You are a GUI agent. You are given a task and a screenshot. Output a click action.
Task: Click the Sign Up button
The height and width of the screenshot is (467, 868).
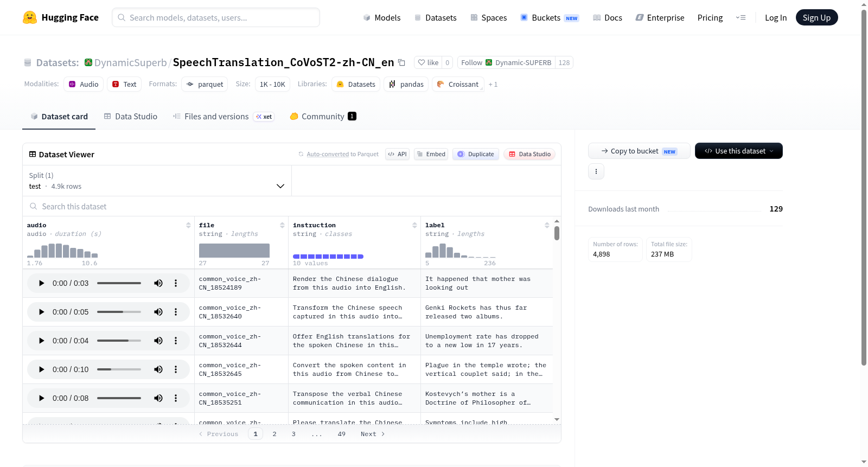816,17
